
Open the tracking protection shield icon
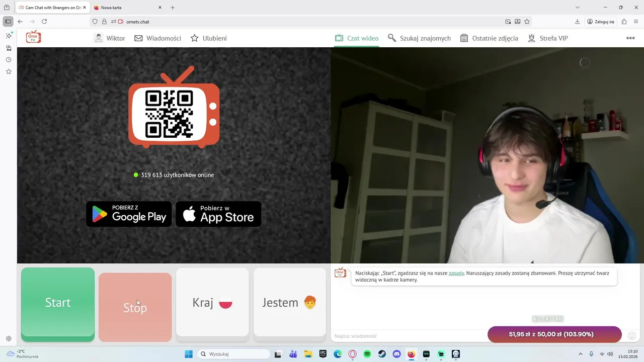(95, 22)
